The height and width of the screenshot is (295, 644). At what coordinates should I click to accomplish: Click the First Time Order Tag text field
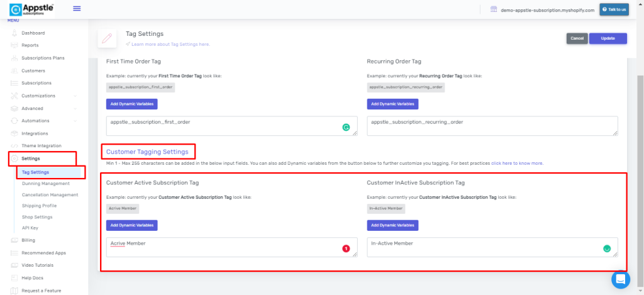point(231,126)
